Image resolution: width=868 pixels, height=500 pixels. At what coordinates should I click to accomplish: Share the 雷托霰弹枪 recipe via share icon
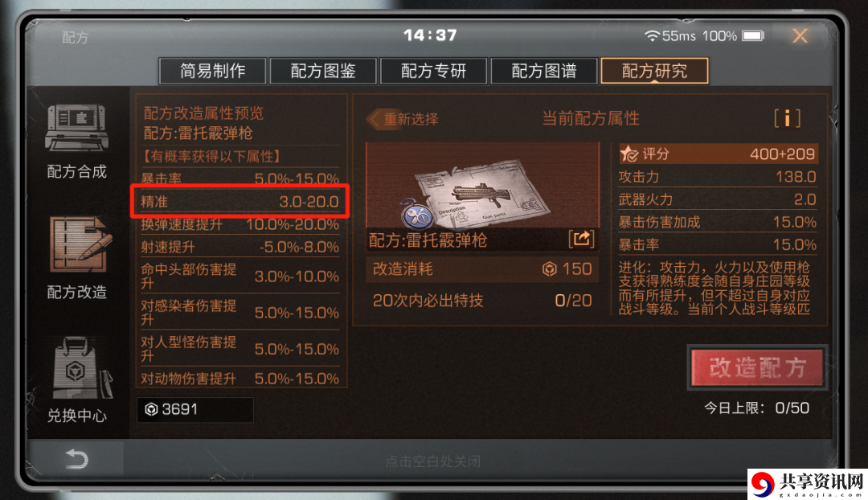click(581, 239)
